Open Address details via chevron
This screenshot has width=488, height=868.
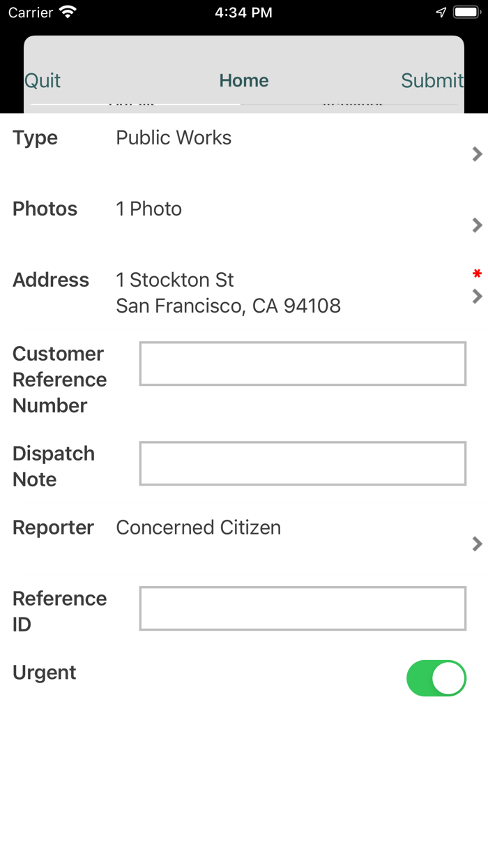tap(477, 297)
